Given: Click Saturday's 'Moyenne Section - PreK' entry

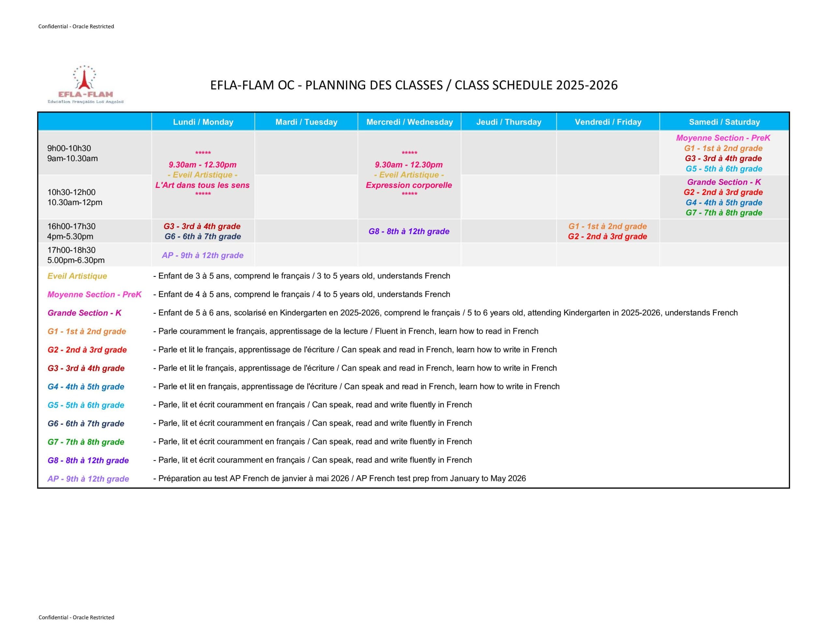Looking at the screenshot, I should [723, 138].
